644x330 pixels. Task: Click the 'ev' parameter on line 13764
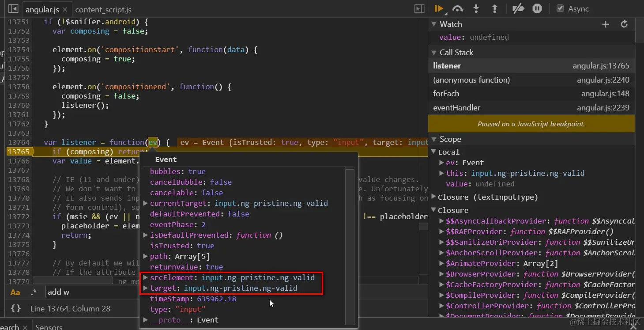pos(153,142)
